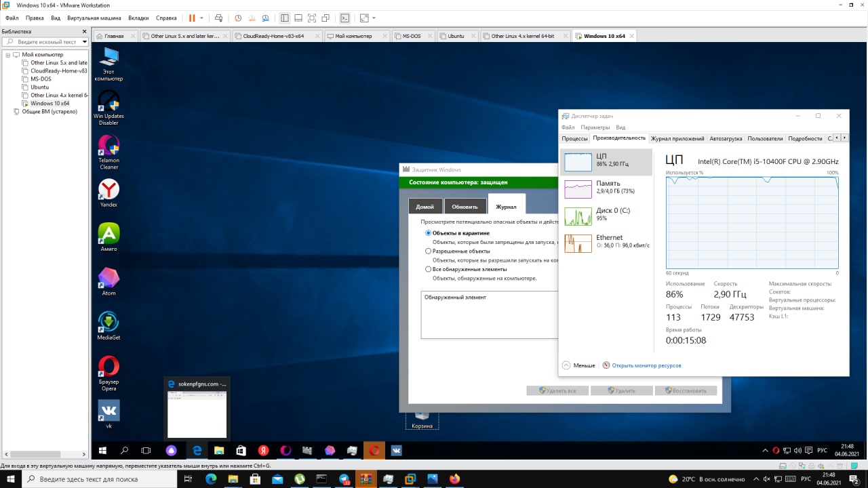Show hidden icons in guest tray
868x488 pixels.
(x=766, y=450)
